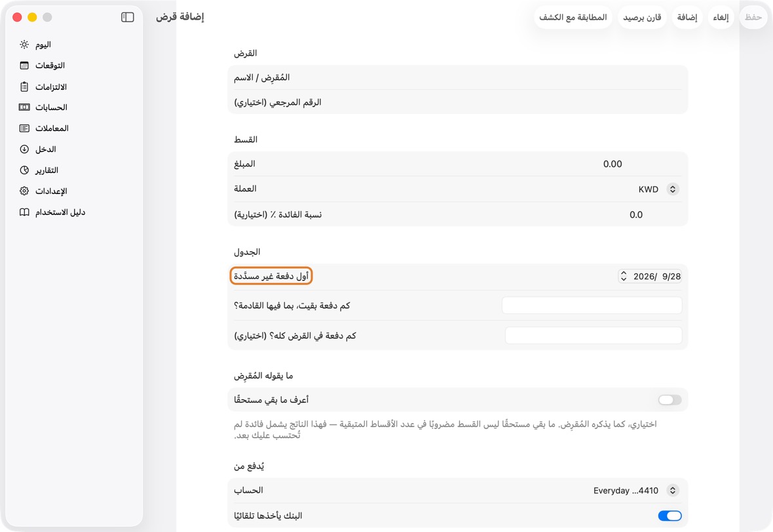Click the list icon beside المعاملات
The width and height of the screenshot is (773, 532).
point(24,128)
